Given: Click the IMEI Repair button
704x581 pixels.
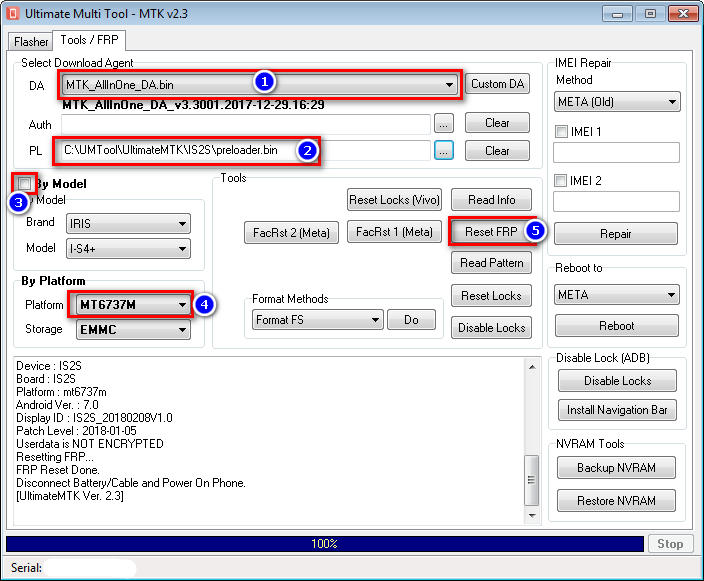Looking at the screenshot, I should 616,234.
